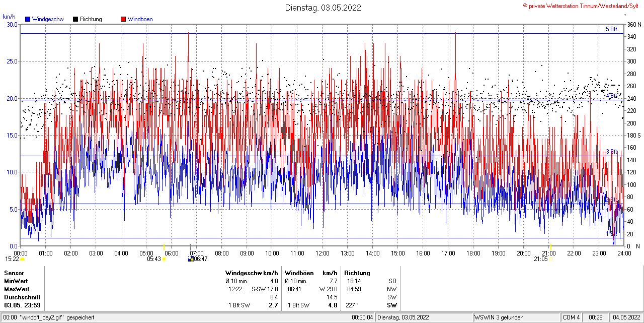644x323 pixels.
Task: Click the Richtung legend label
Action: 91,19
